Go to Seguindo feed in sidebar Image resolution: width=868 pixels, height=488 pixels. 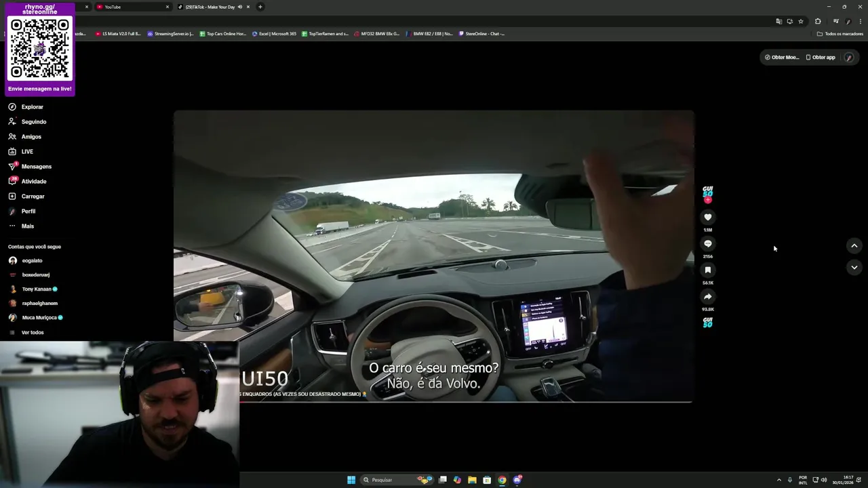coord(27,122)
